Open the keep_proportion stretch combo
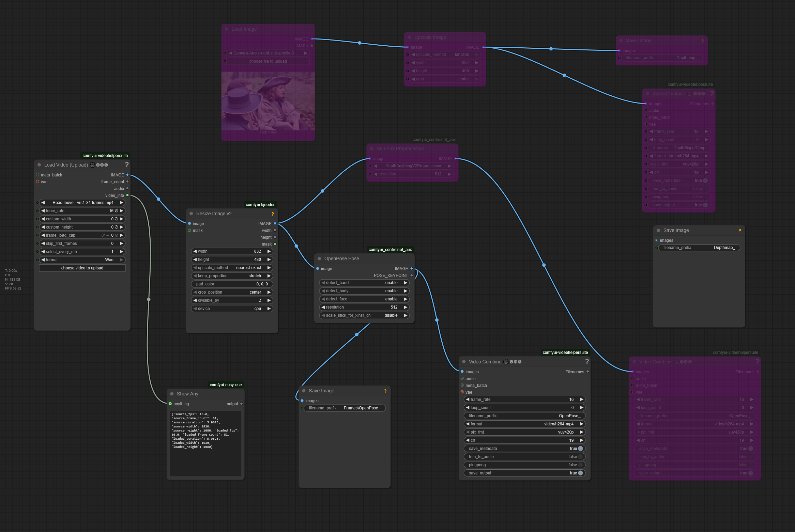This screenshot has width=795, height=532. pos(232,276)
